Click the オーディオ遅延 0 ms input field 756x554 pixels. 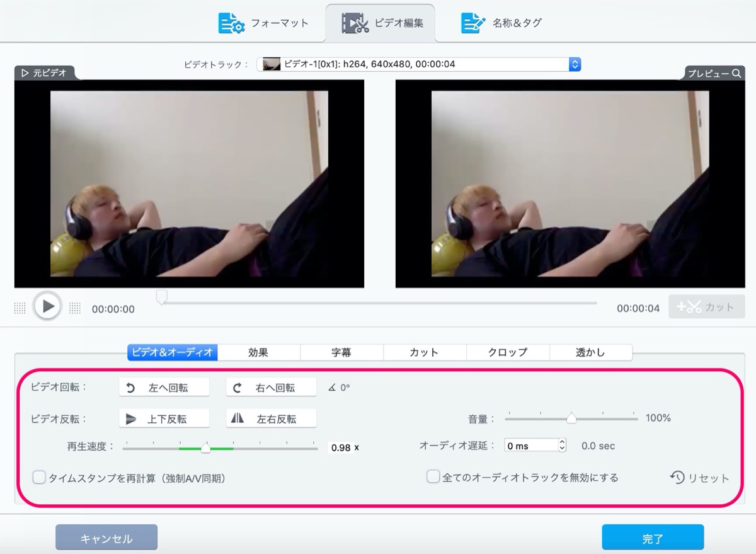(531, 446)
